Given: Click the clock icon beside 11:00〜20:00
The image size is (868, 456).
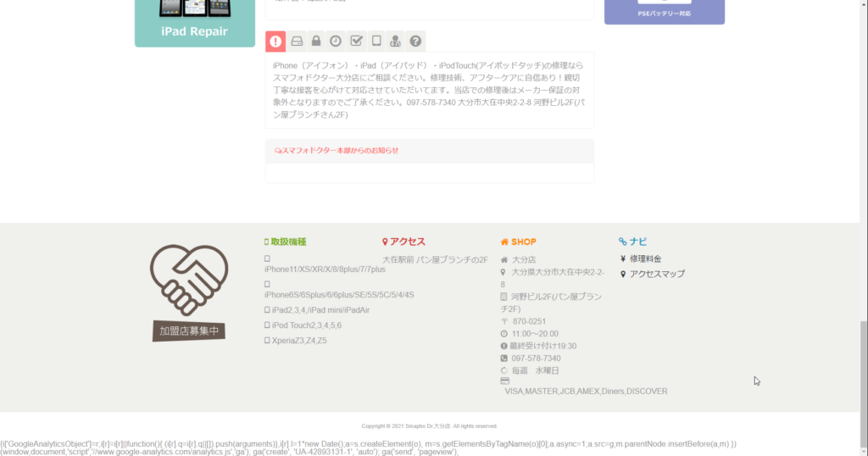Looking at the screenshot, I should (x=504, y=334).
